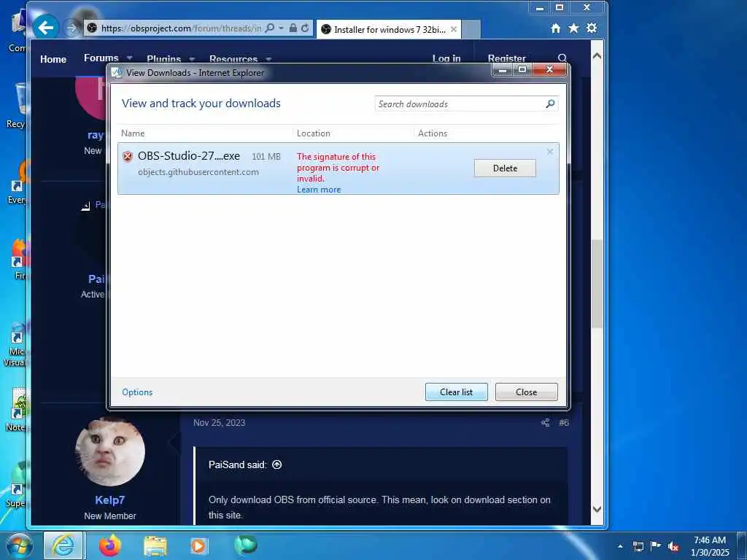Click the Nov 25, 2023 post date link
The image size is (747, 560).
219,422
